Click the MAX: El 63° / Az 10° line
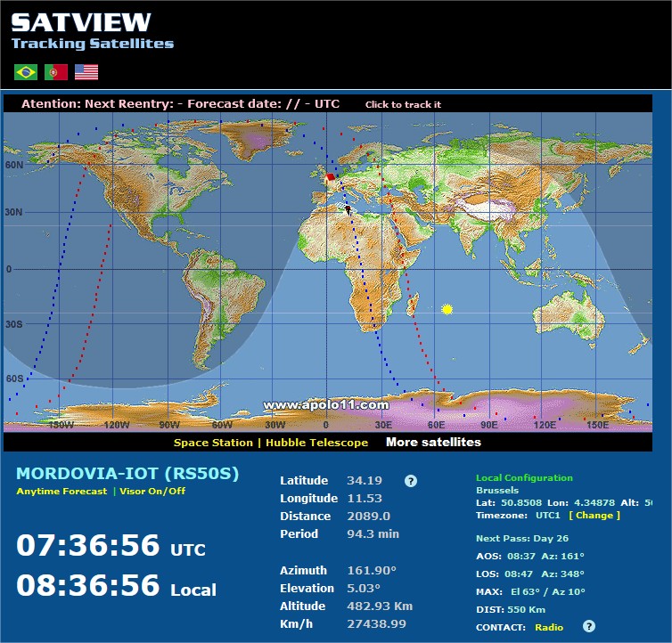672x643 pixels. pyautogui.click(x=530, y=591)
